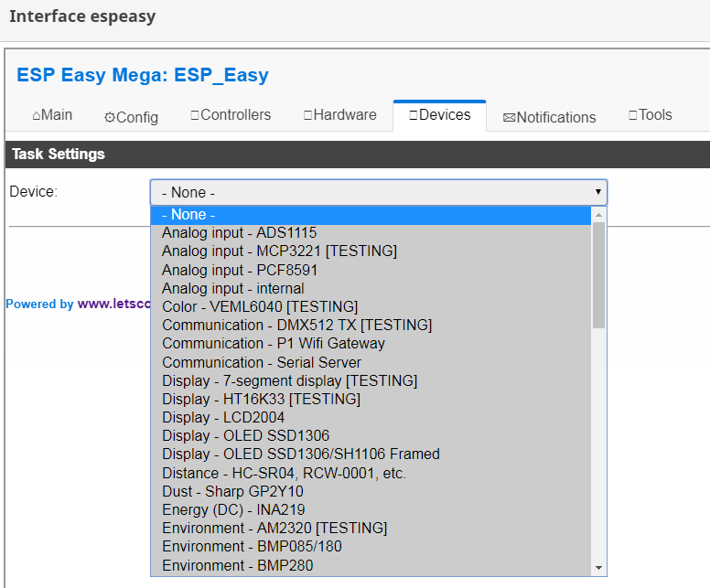Image resolution: width=710 pixels, height=588 pixels.
Task: Select Environment - AM2320 [TESTING]
Action: tap(371, 529)
